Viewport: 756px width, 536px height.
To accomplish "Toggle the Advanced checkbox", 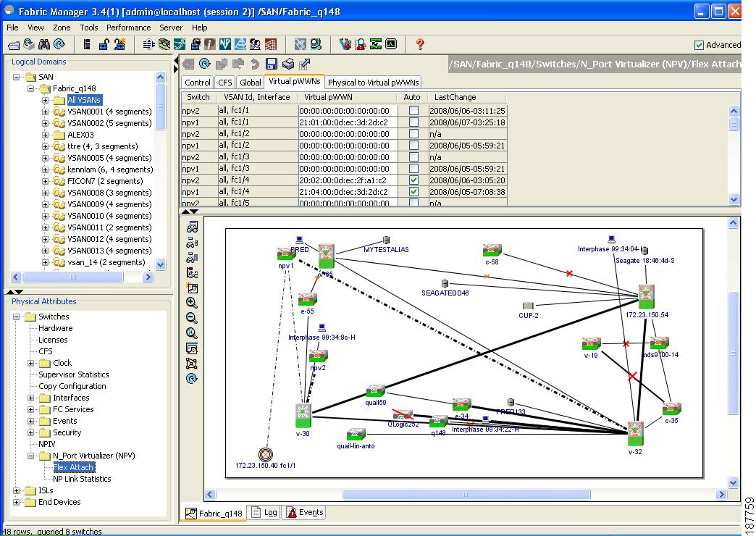I will [699, 45].
